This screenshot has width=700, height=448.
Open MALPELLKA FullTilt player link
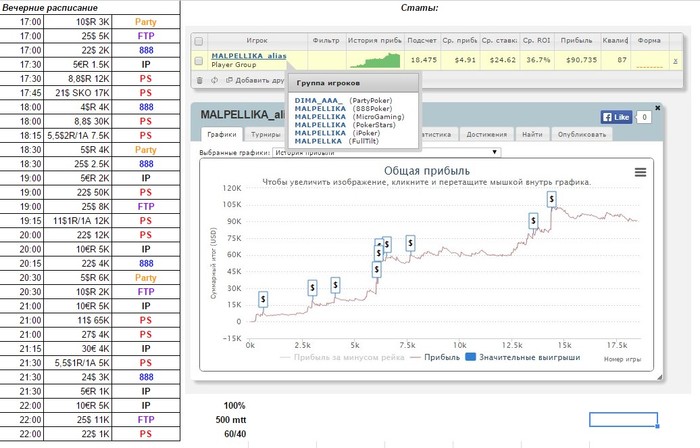click(x=318, y=141)
